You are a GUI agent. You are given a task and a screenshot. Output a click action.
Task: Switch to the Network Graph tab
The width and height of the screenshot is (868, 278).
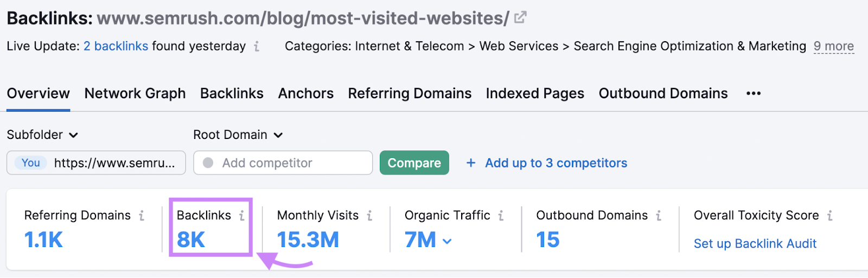135,93
